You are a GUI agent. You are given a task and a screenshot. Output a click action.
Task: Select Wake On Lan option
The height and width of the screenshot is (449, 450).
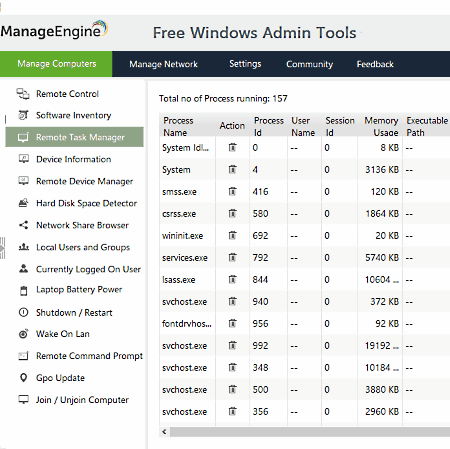pyautogui.click(x=63, y=334)
